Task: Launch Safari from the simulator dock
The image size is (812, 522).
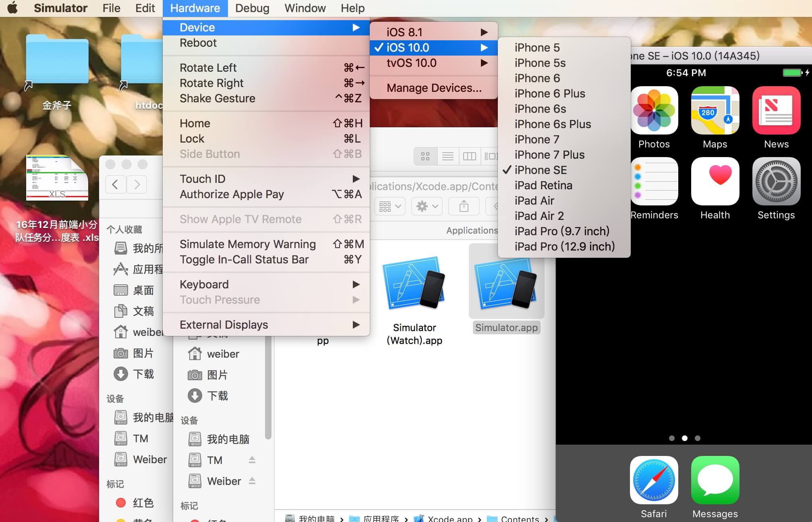Action: (654, 480)
